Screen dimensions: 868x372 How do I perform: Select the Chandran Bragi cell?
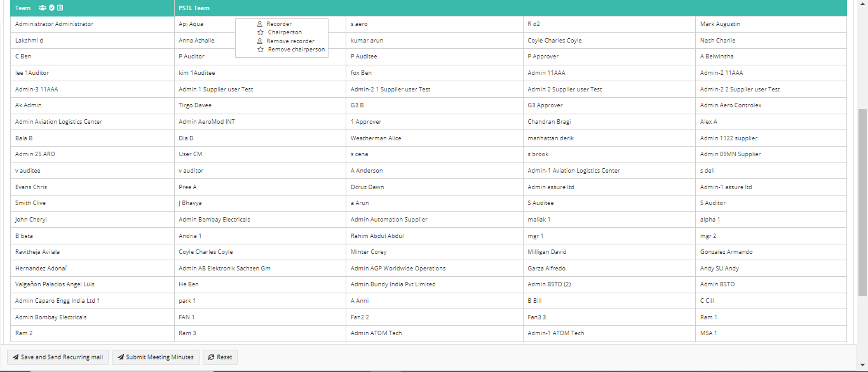(x=609, y=122)
